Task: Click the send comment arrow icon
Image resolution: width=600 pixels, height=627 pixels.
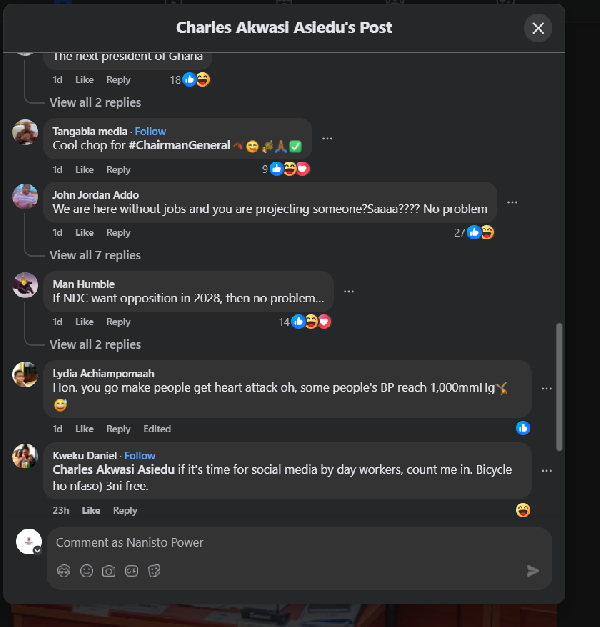Action: tap(533, 571)
